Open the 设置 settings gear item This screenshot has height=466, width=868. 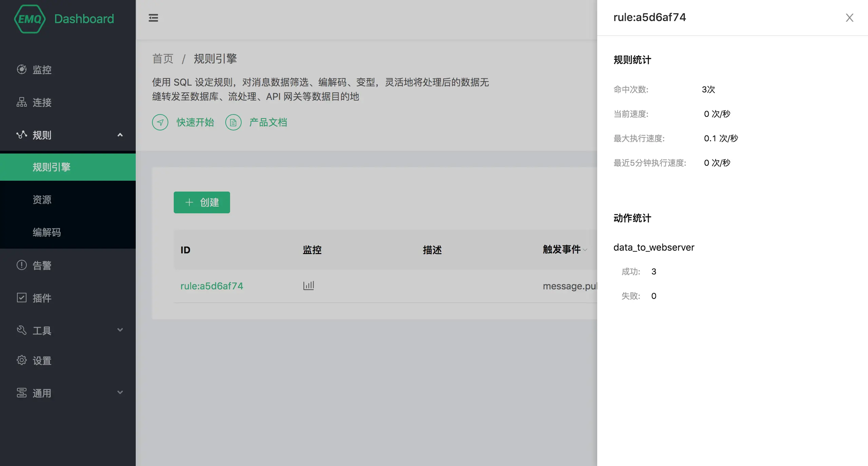click(42, 360)
